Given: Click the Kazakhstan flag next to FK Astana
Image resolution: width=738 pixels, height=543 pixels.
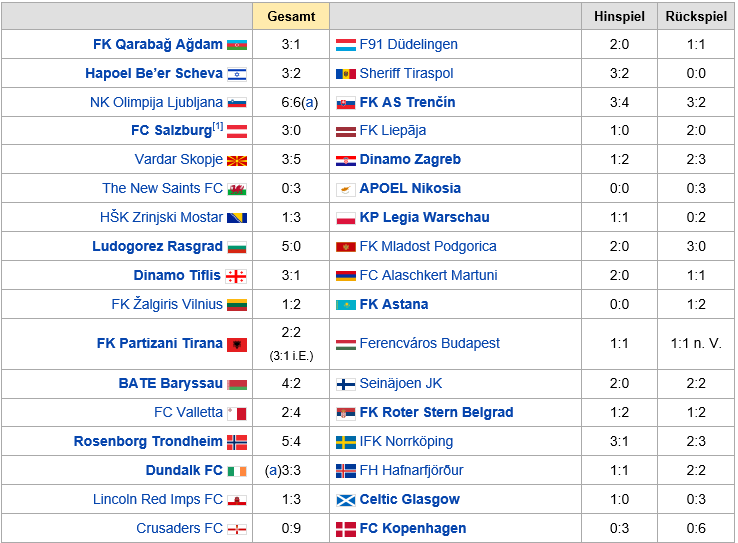Looking at the screenshot, I should [x=345, y=305].
